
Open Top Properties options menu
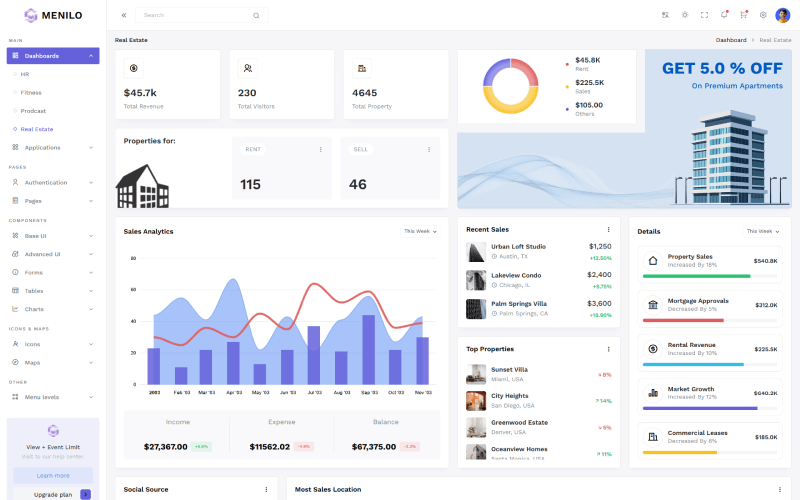pos(608,349)
